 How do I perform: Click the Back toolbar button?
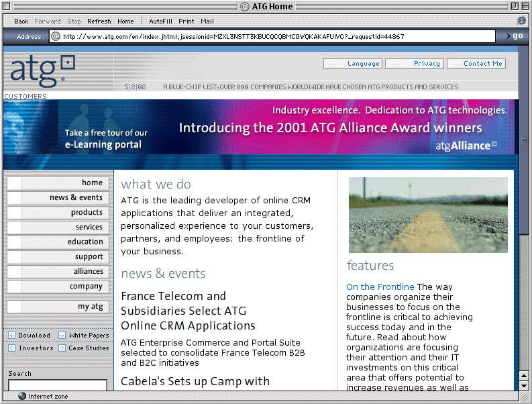[x=21, y=21]
